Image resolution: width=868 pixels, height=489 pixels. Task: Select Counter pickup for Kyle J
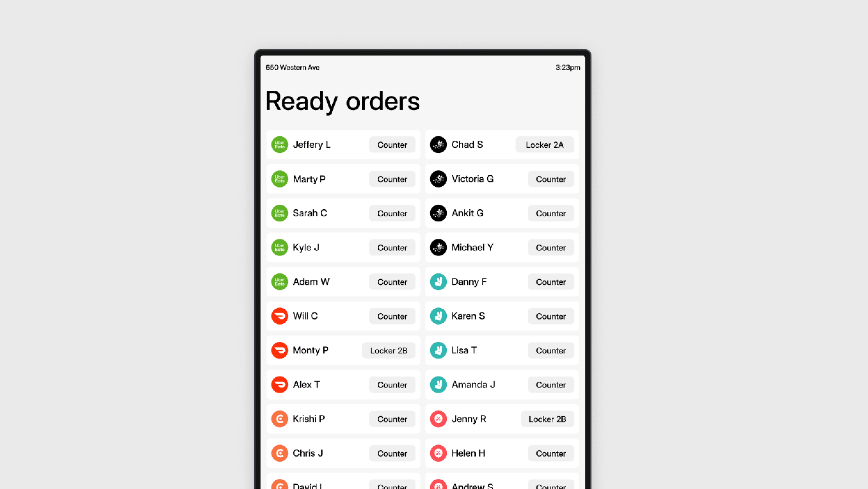click(x=392, y=247)
